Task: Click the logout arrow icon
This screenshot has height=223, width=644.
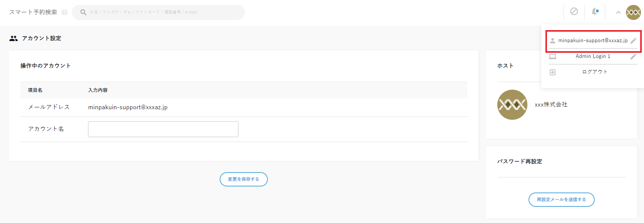Action: pyautogui.click(x=552, y=72)
